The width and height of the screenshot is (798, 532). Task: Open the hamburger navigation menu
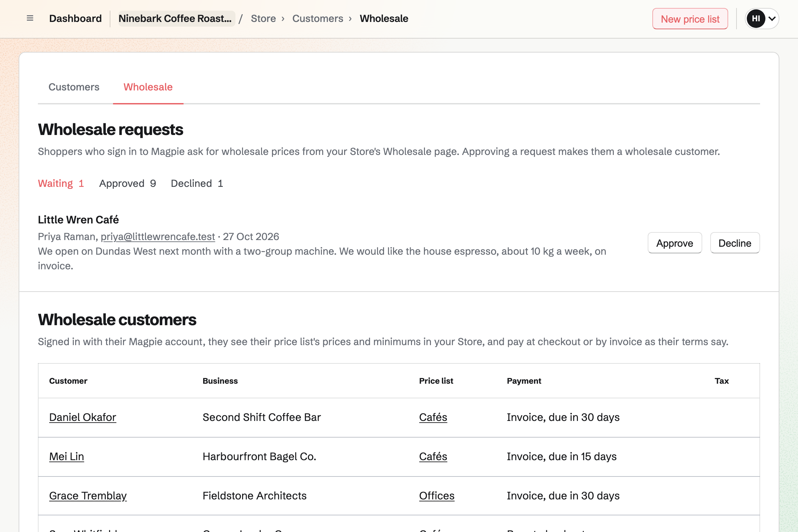pos(30,18)
